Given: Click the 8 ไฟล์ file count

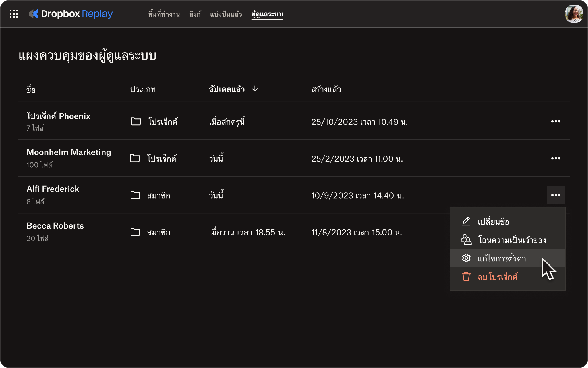Looking at the screenshot, I should tap(35, 202).
